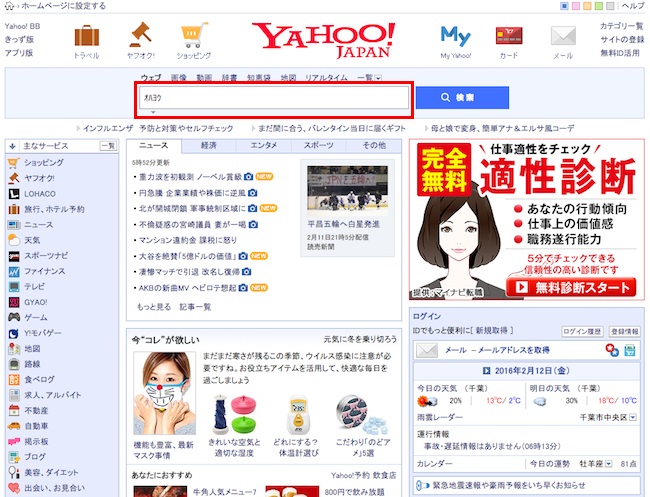Select the リアルタイム search tab
The height and width of the screenshot is (497, 650).
point(326,78)
